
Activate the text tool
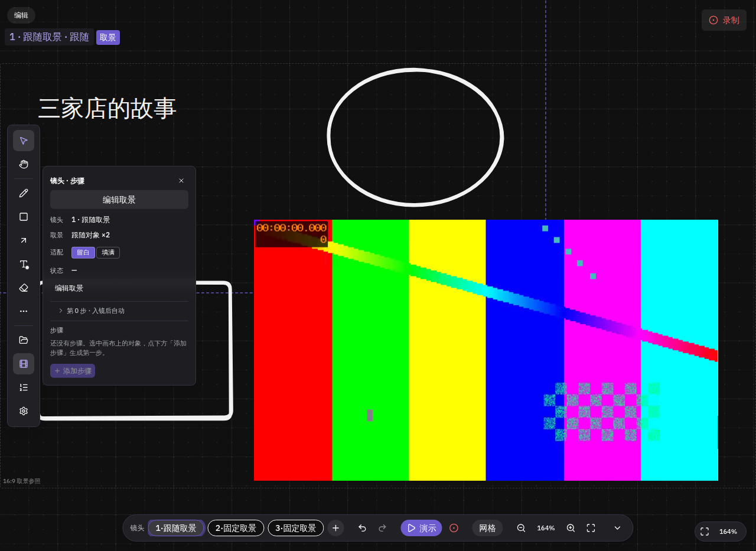24,264
